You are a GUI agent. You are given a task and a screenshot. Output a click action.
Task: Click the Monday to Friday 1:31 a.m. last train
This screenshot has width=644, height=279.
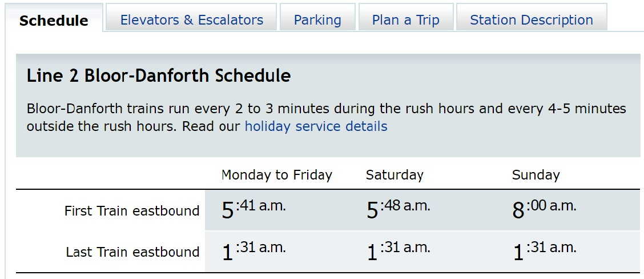pos(253,250)
